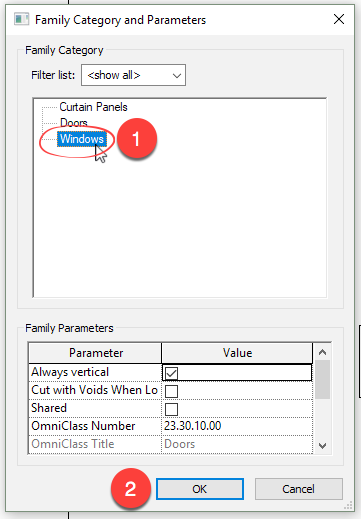Click the dialog title bar icon
This screenshot has width=361, height=519.
coord(22,19)
